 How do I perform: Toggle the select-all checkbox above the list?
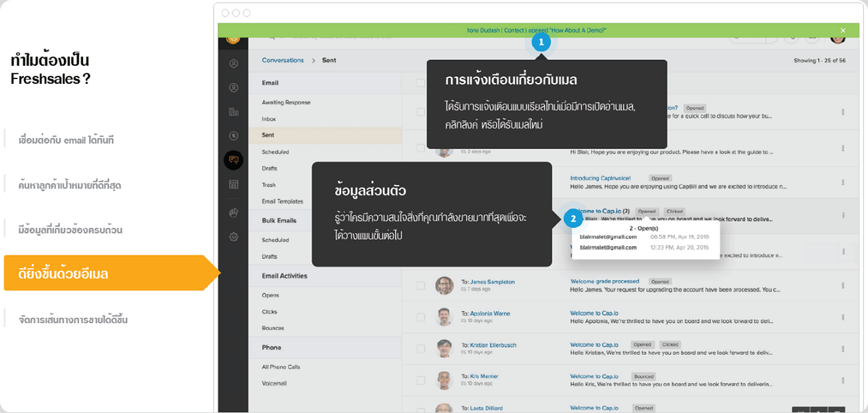point(420,83)
